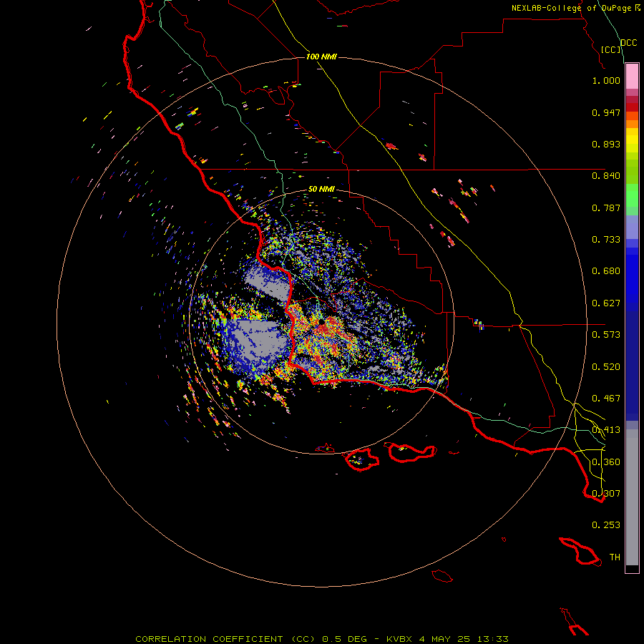The image size is (644, 644).
Task: Click the 0.5 DEG elevation text
Action: [x=345, y=639]
